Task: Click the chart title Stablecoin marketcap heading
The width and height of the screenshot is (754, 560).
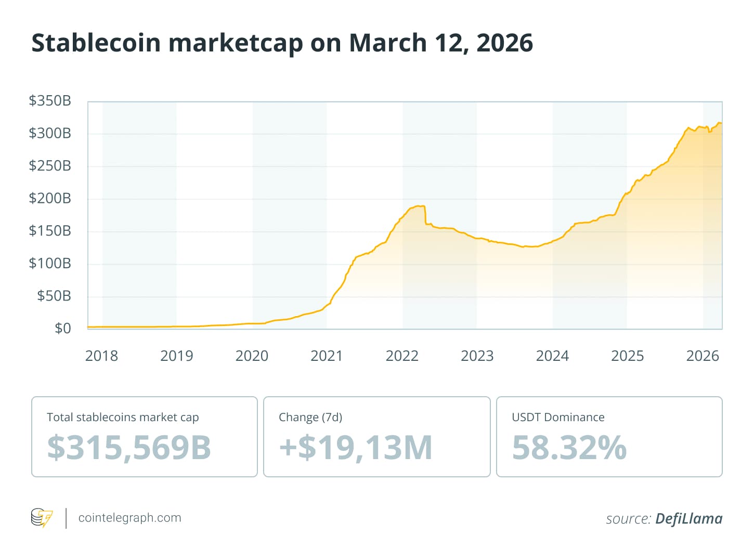Action: tap(282, 43)
